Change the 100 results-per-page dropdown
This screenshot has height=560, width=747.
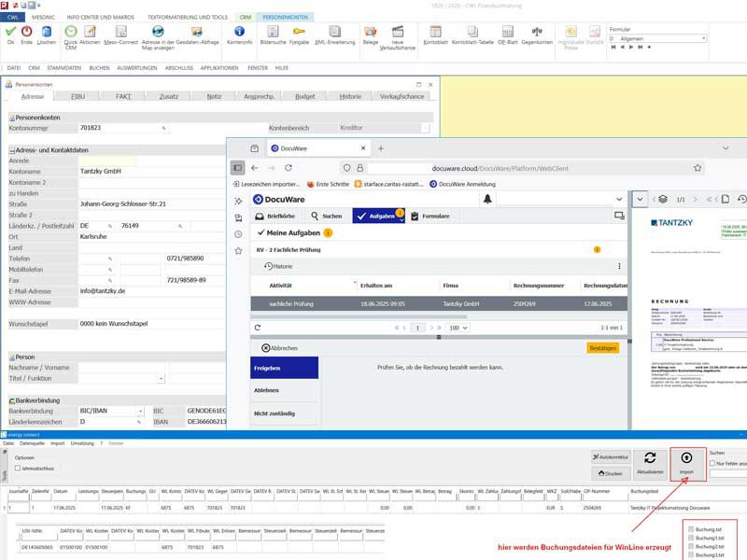tap(458, 328)
